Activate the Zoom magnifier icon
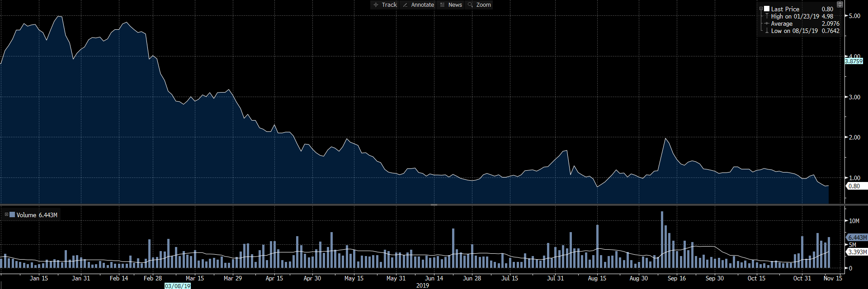Image resolution: width=868 pixels, height=289 pixels. (471, 5)
